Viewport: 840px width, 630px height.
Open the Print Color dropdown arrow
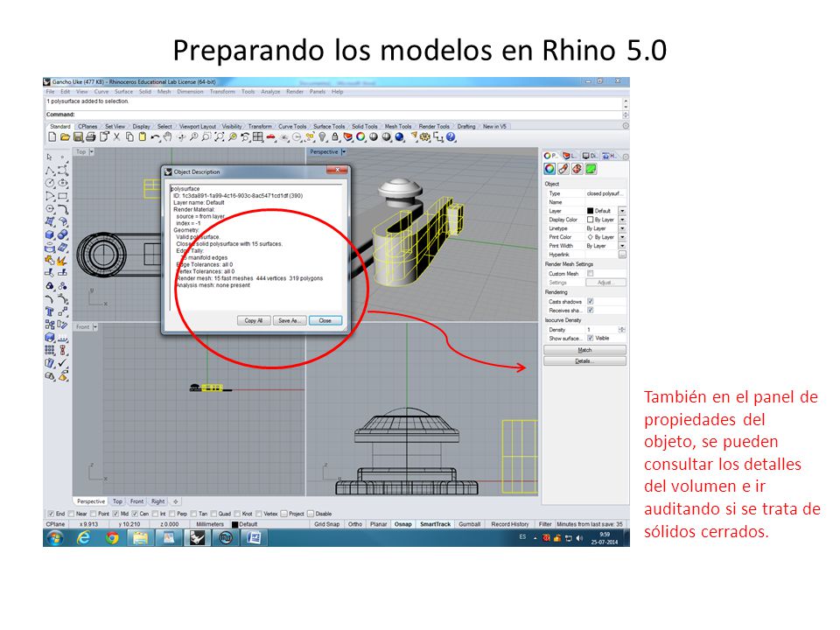(x=622, y=237)
